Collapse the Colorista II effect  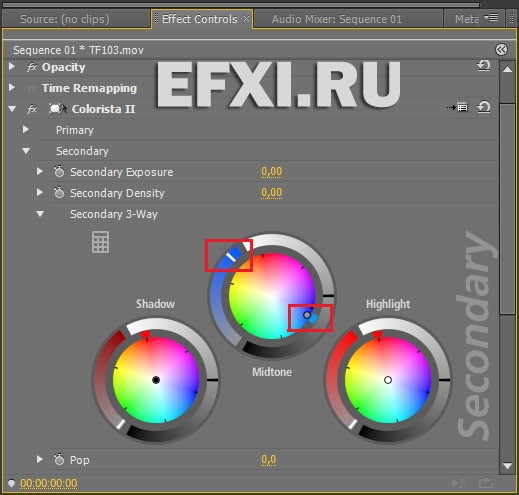[12, 109]
